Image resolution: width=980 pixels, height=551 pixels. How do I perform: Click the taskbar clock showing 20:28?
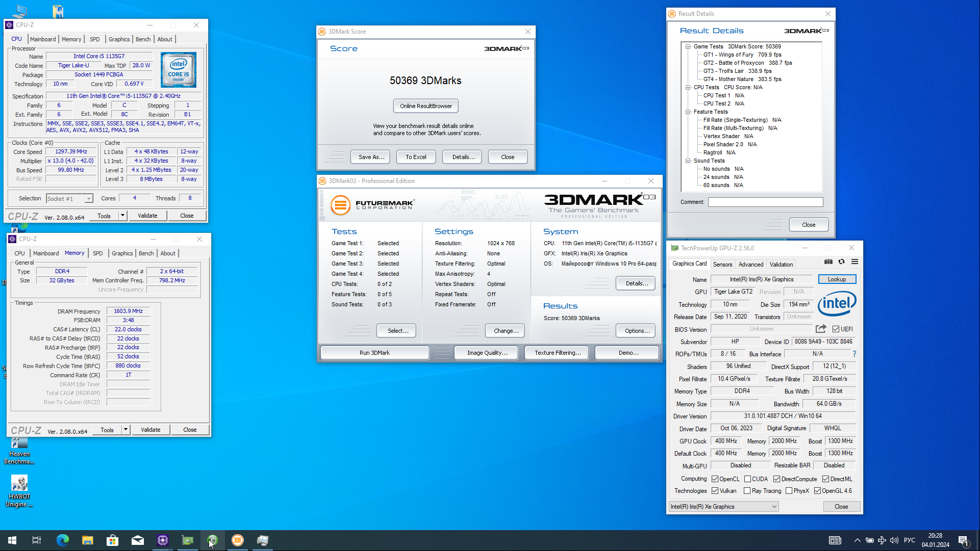pos(935,540)
